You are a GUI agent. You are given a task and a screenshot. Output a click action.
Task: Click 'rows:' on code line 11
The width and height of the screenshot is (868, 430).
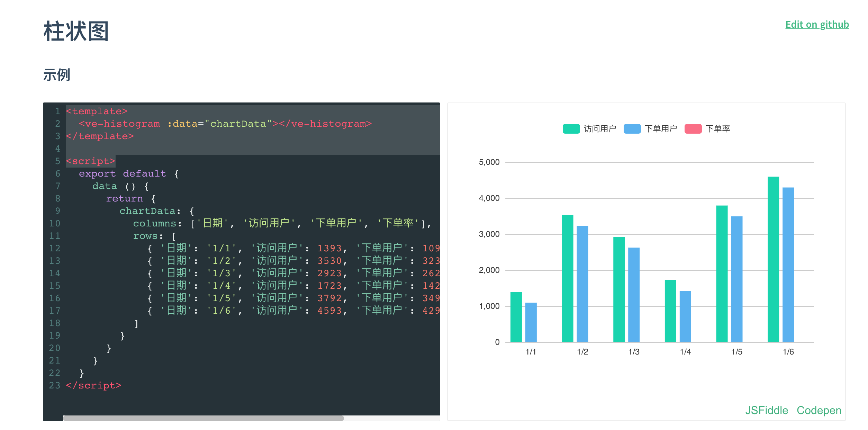tap(148, 236)
